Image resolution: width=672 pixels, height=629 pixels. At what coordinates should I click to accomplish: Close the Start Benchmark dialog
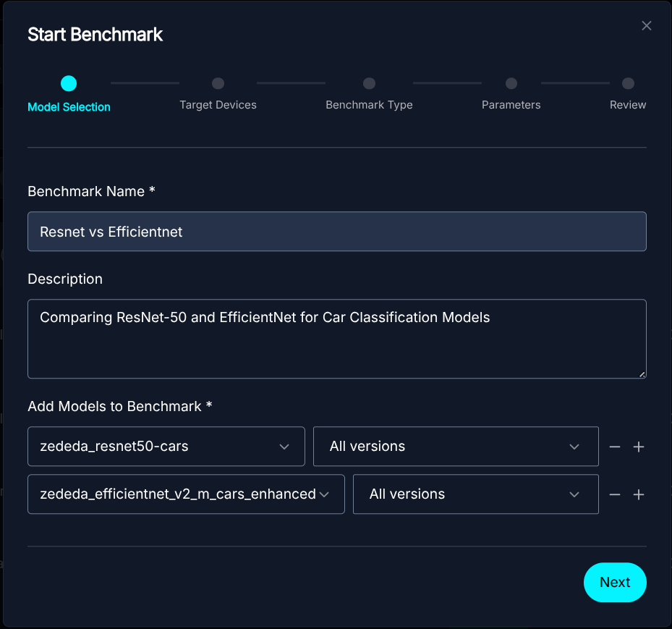click(646, 26)
